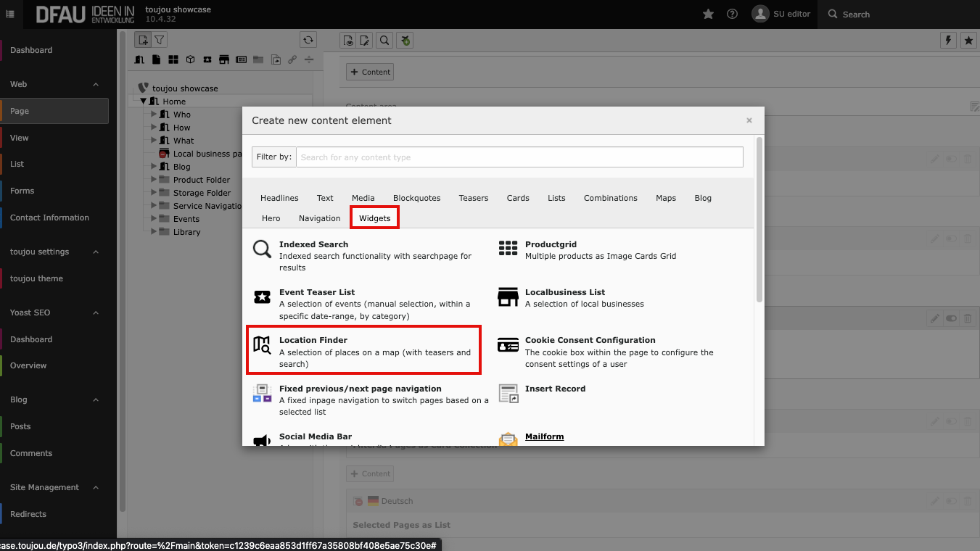Image resolution: width=980 pixels, height=551 pixels.
Task: Click the Insert Record icon
Action: click(508, 394)
